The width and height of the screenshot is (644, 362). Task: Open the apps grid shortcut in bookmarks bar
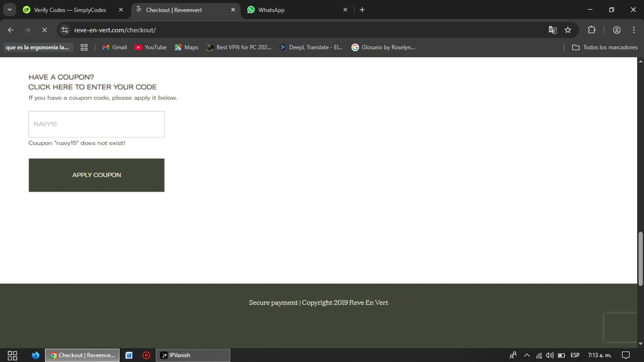click(x=84, y=47)
